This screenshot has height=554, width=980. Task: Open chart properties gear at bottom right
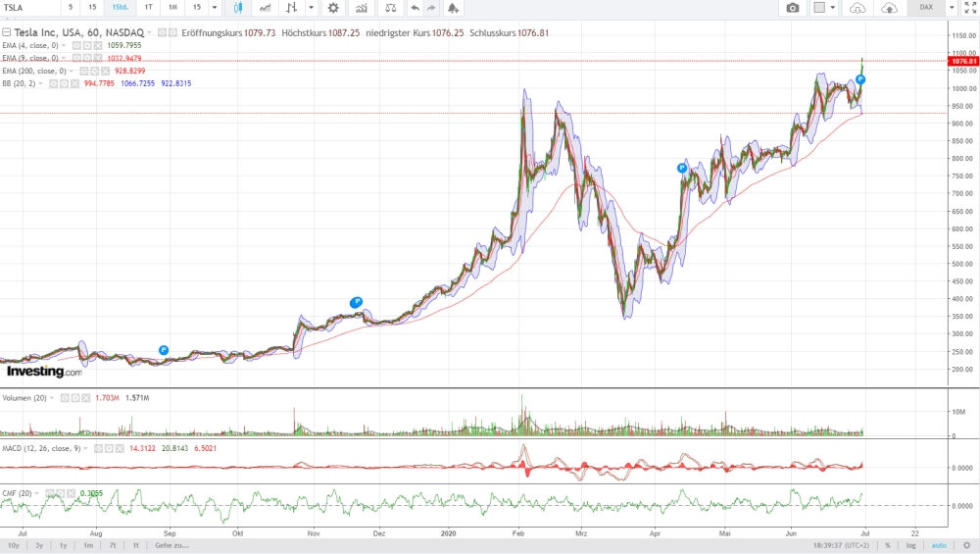click(967, 545)
